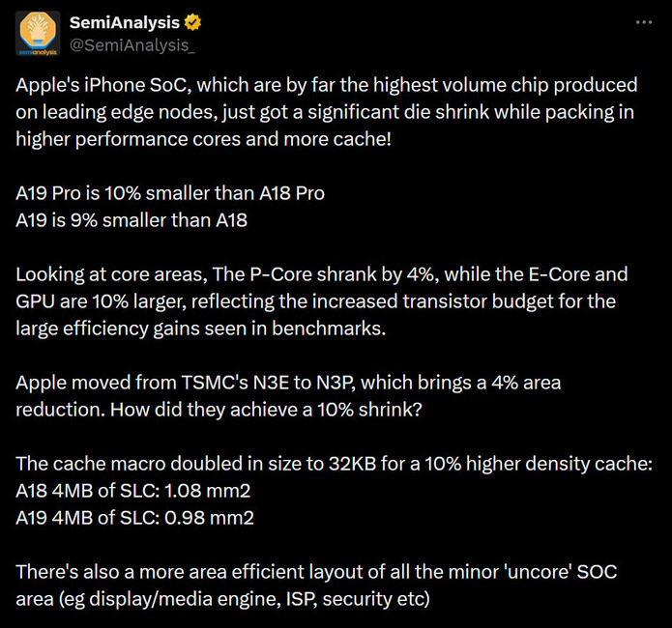672x628 pixels.
Task: Click the SemiAnalysis profile avatar
Action: (37, 33)
